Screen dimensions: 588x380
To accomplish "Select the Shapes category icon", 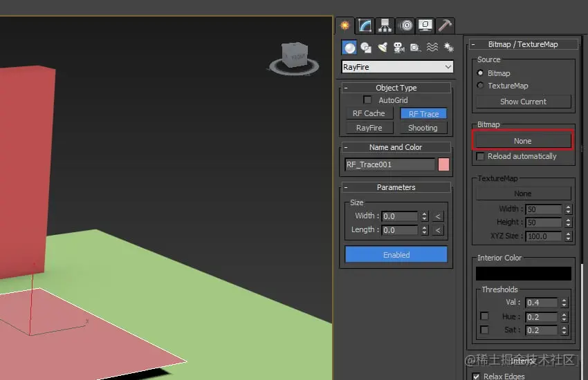I will 366,48.
